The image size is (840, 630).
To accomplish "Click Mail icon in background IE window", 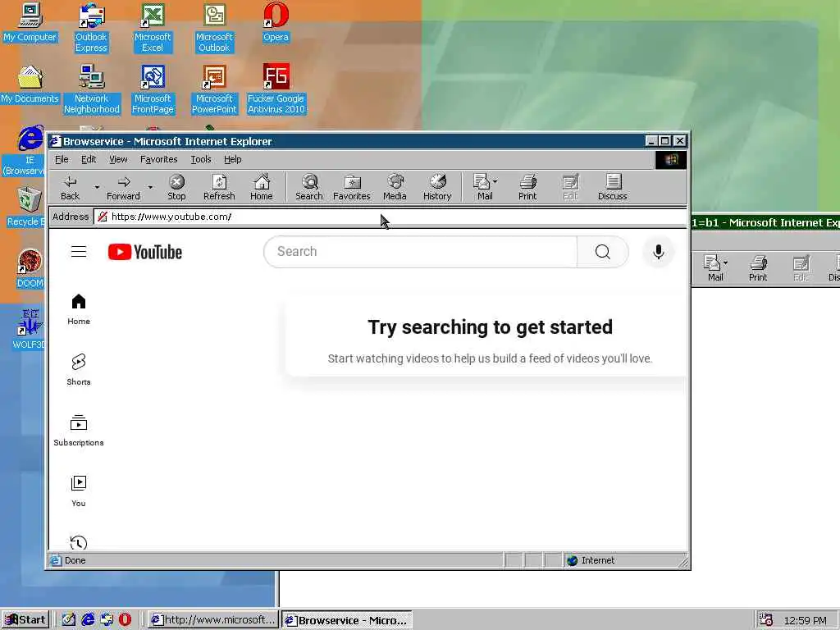I will (713, 268).
